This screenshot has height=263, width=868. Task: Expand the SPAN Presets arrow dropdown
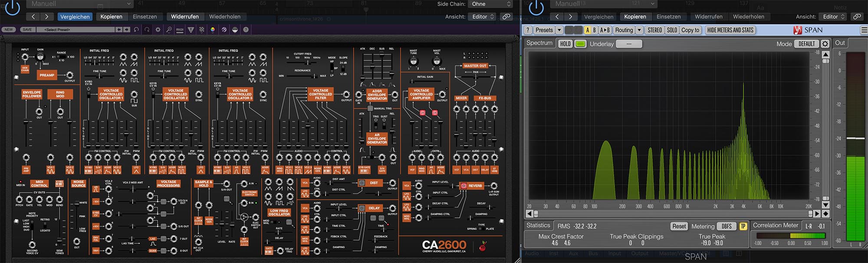click(x=559, y=30)
